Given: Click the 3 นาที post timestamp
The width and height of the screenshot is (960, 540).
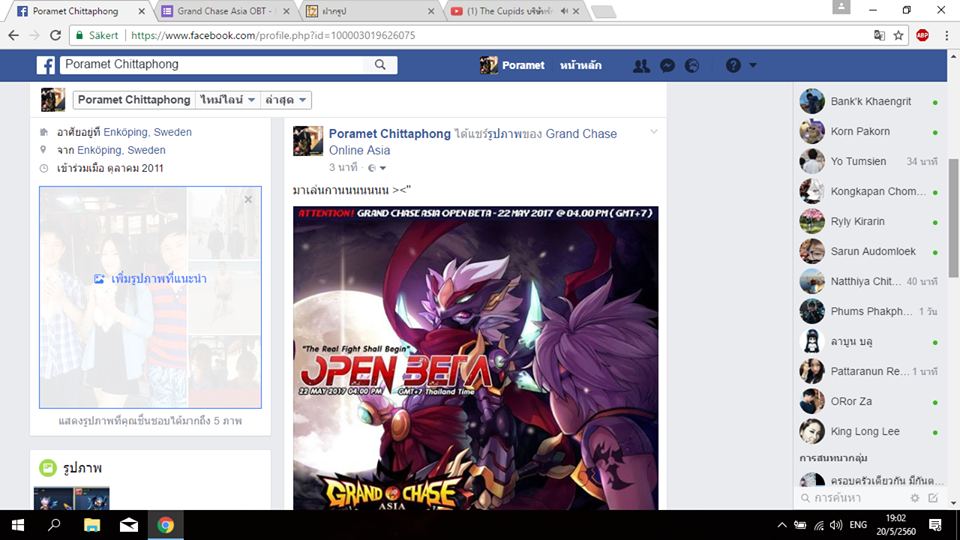Looking at the screenshot, I should point(343,167).
